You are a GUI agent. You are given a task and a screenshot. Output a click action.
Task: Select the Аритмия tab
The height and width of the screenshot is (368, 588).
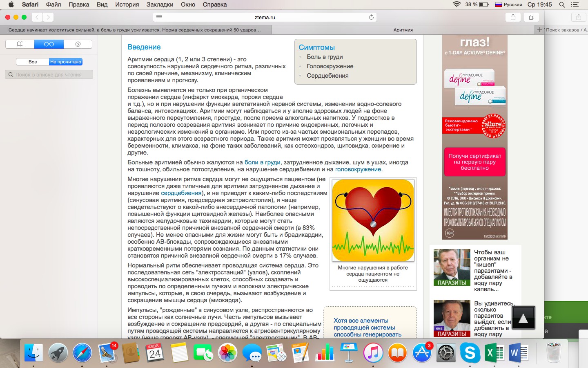[x=403, y=30]
